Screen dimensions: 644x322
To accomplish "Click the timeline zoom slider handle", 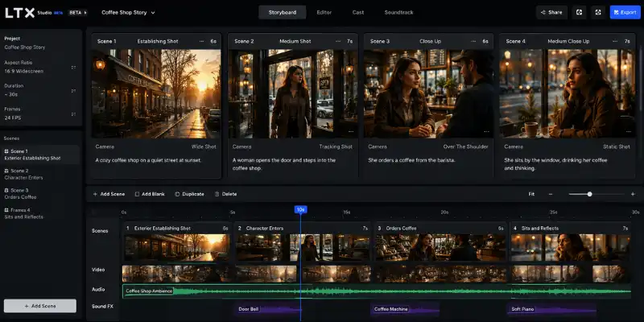I will (590, 194).
